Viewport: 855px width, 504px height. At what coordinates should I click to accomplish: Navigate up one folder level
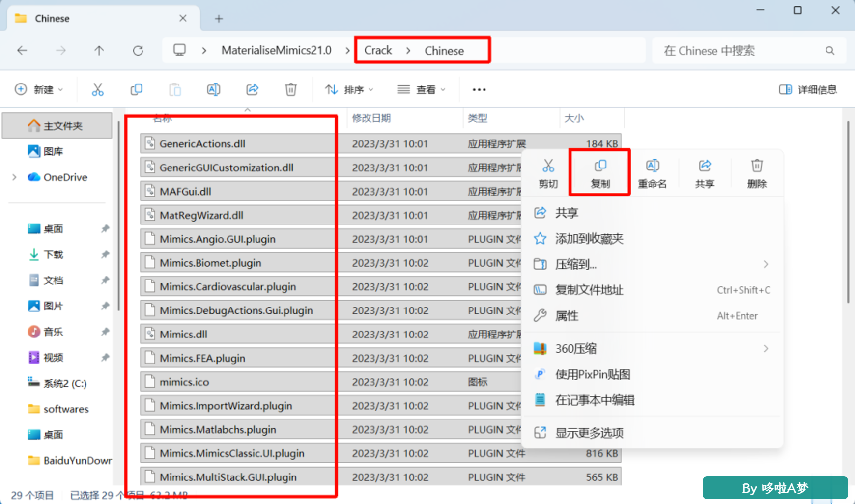pos(99,50)
